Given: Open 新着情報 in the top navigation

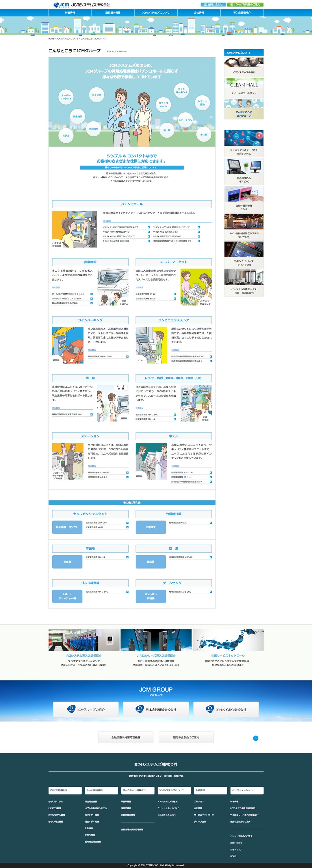Looking at the screenshot, I should pyautogui.click(x=70, y=13).
